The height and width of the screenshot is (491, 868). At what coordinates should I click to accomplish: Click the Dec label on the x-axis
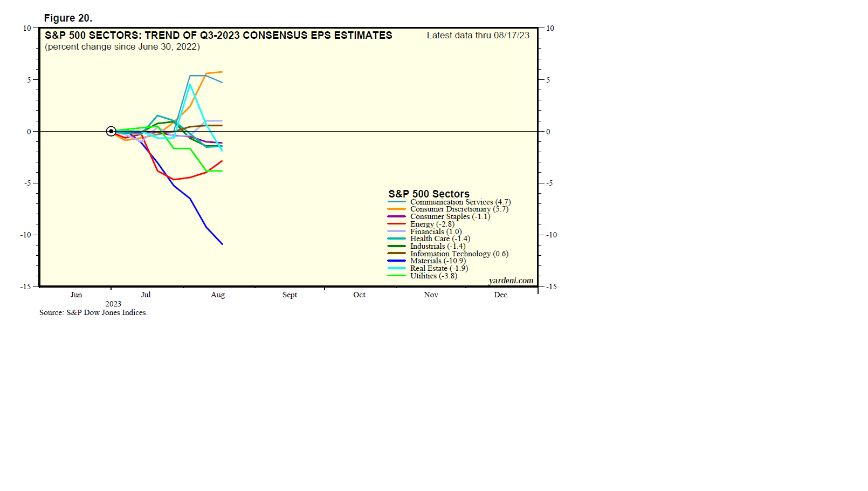pyautogui.click(x=500, y=295)
